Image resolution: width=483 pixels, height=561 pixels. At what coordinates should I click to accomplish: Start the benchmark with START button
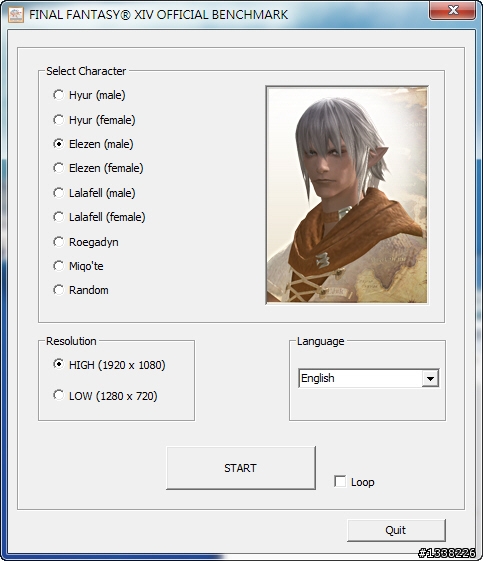(241, 468)
